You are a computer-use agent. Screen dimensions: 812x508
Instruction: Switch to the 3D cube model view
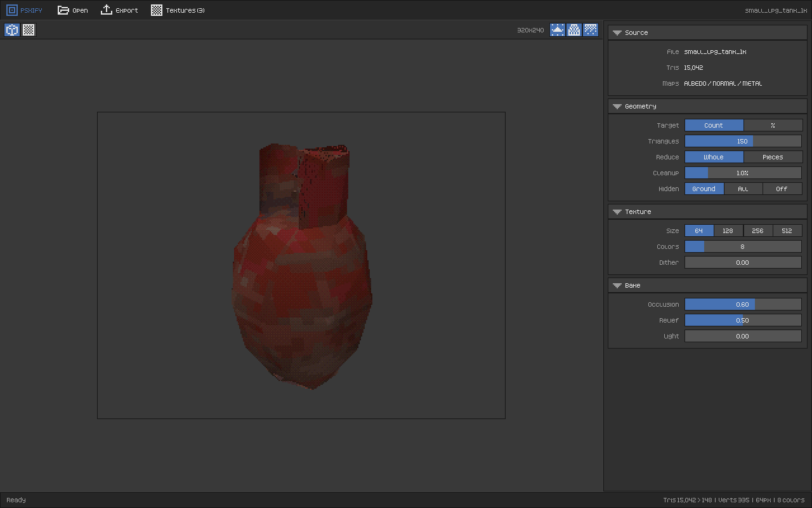point(12,30)
